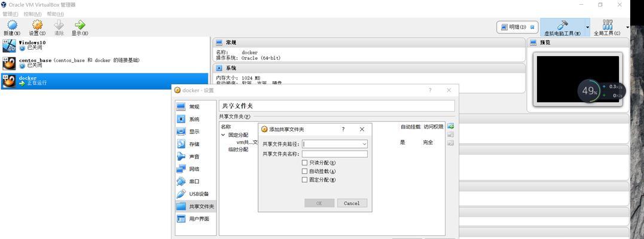This screenshot has height=239, width=644.
Task: Click help question mark in docker 设置 window
Action: (430, 90)
